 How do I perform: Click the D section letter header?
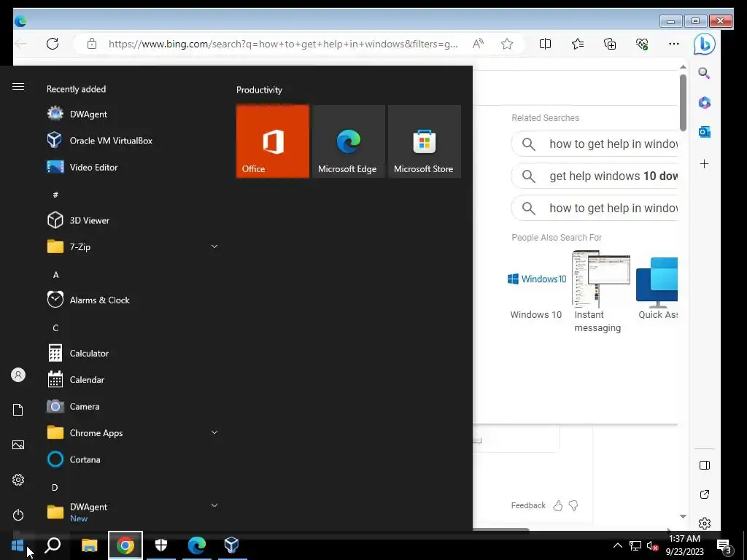pyautogui.click(x=55, y=488)
